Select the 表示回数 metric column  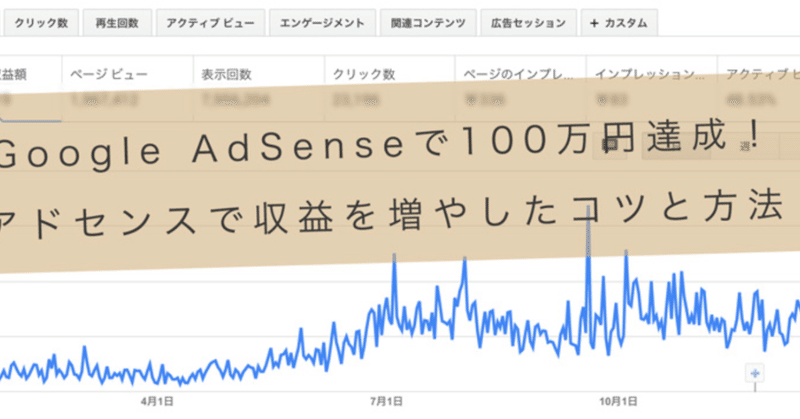(259, 88)
